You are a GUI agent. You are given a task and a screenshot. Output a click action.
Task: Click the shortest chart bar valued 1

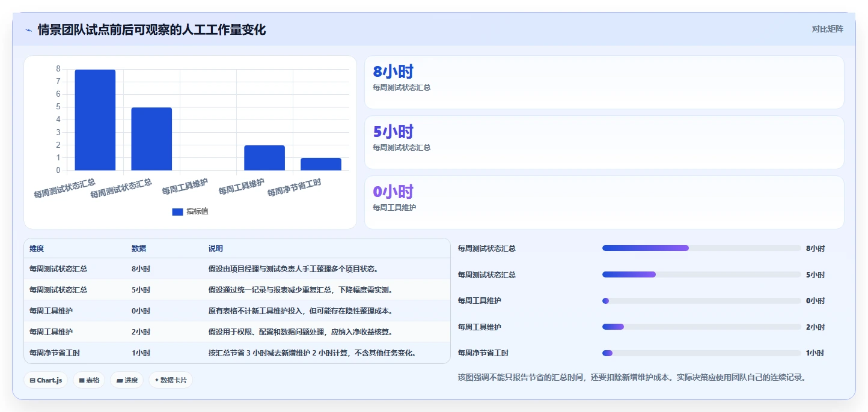tap(321, 164)
